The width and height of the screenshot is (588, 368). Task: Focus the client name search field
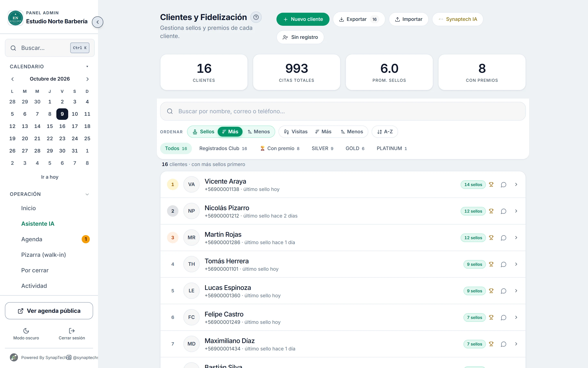tap(343, 111)
